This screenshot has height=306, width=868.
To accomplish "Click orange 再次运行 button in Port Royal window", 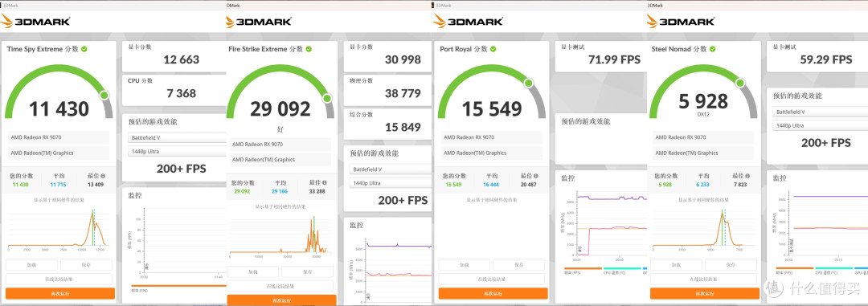I will (x=493, y=293).
